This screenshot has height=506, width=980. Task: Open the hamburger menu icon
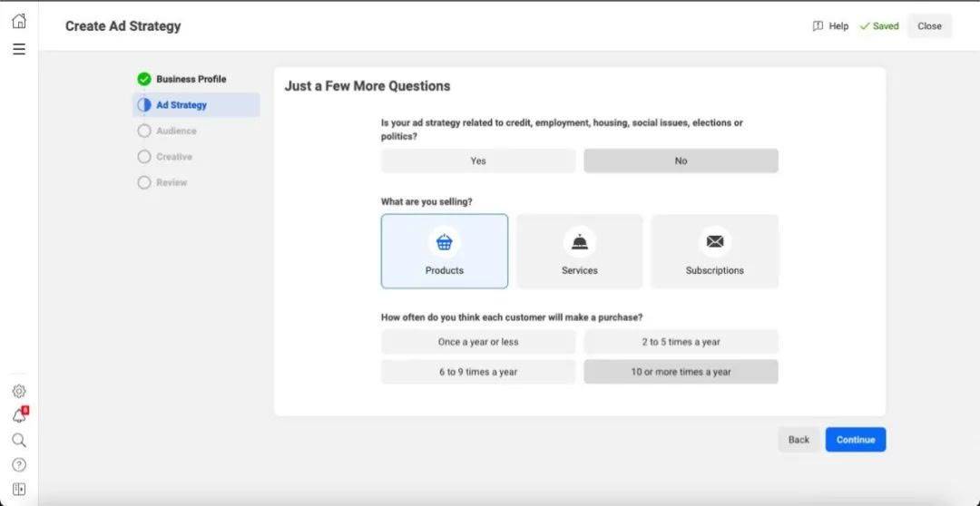[x=19, y=49]
